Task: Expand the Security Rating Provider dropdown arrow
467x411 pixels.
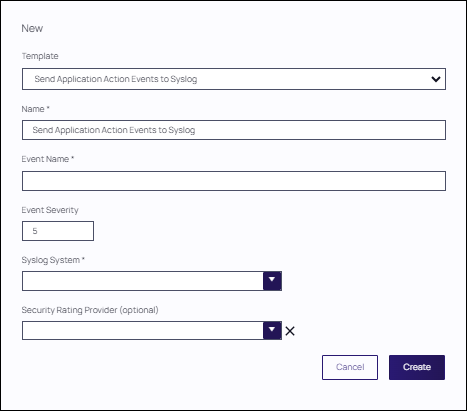Action: coord(272,331)
